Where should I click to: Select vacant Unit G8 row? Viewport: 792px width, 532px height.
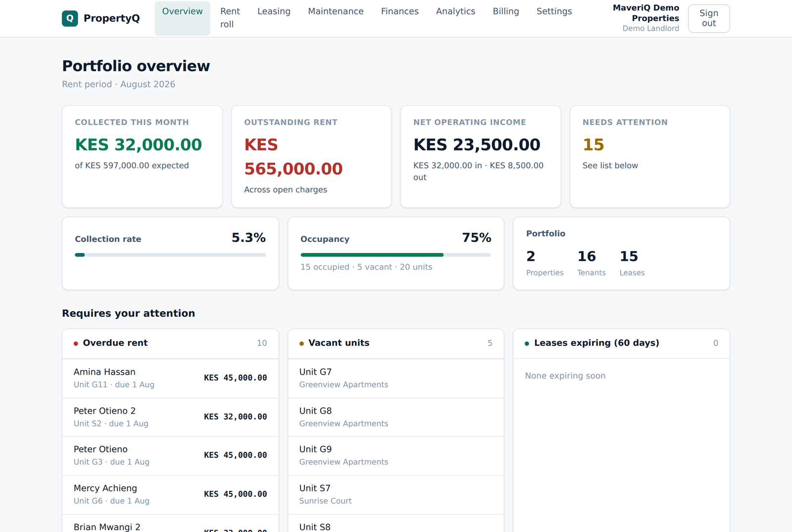[x=396, y=417]
